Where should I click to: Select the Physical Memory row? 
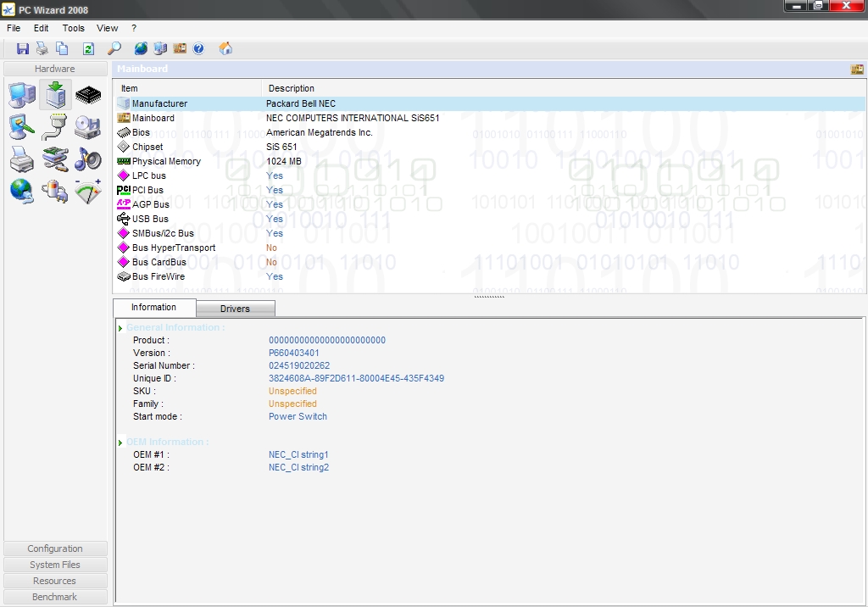coord(491,161)
